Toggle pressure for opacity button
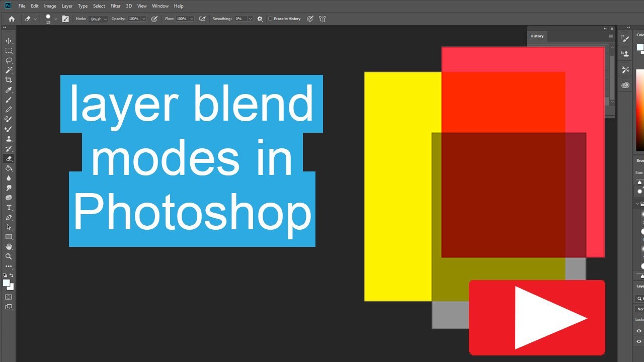 tap(154, 19)
